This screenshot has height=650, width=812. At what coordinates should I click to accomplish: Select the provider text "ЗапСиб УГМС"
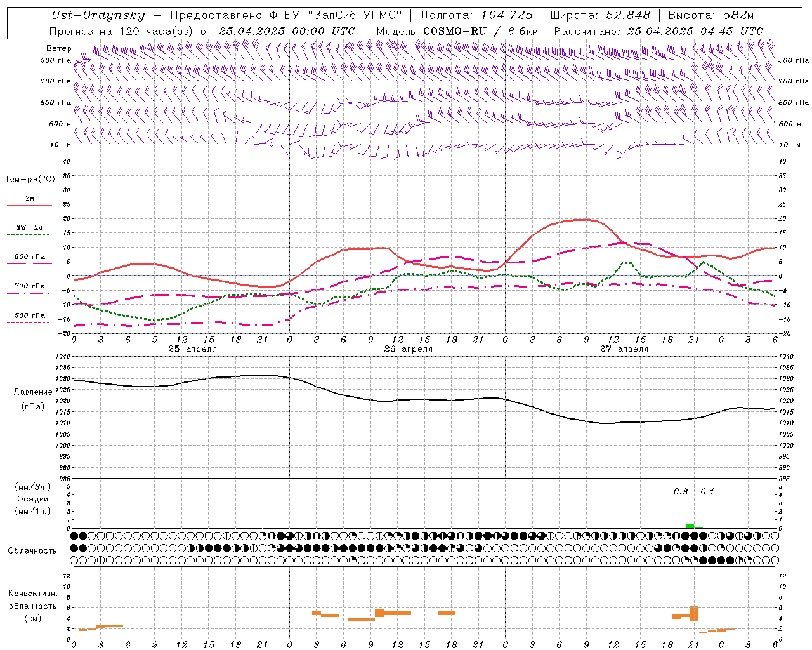(355, 15)
